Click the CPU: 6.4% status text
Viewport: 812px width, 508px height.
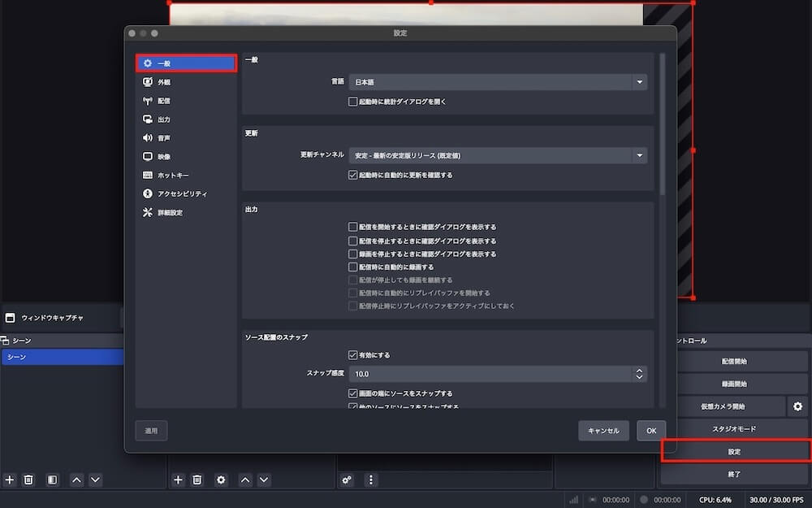point(715,500)
